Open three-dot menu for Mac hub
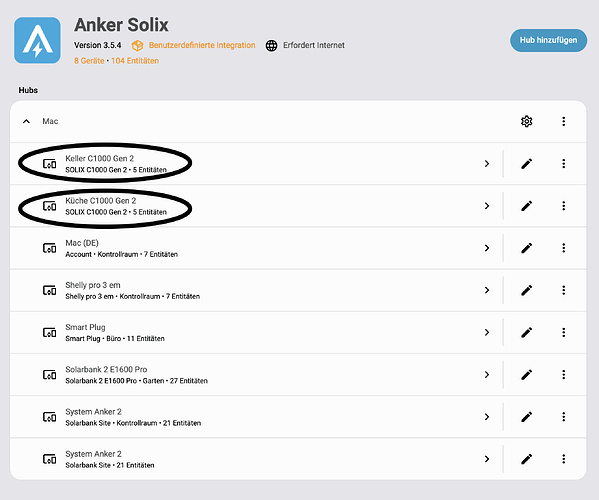Screen dimensions: 599x500 pyautogui.click(x=563, y=121)
